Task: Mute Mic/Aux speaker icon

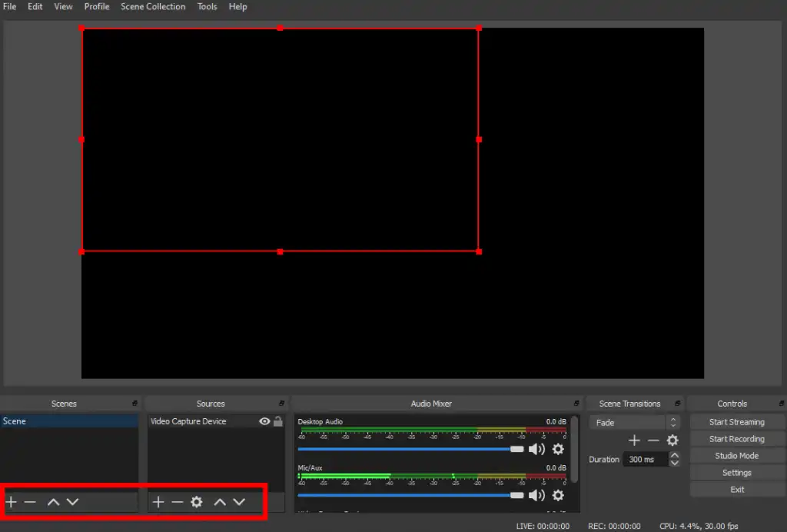Action: pos(536,495)
